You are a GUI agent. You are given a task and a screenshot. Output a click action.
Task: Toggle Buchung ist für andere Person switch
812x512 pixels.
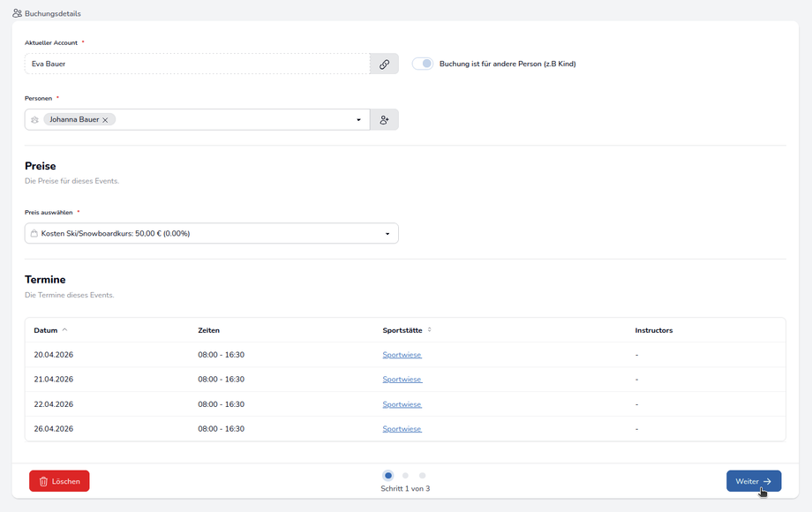point(423,64)
